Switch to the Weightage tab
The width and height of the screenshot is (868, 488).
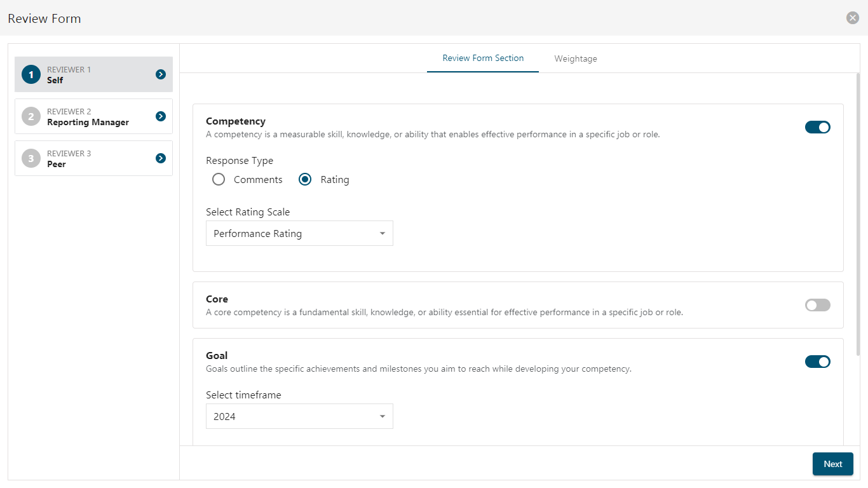click(576, 58)
